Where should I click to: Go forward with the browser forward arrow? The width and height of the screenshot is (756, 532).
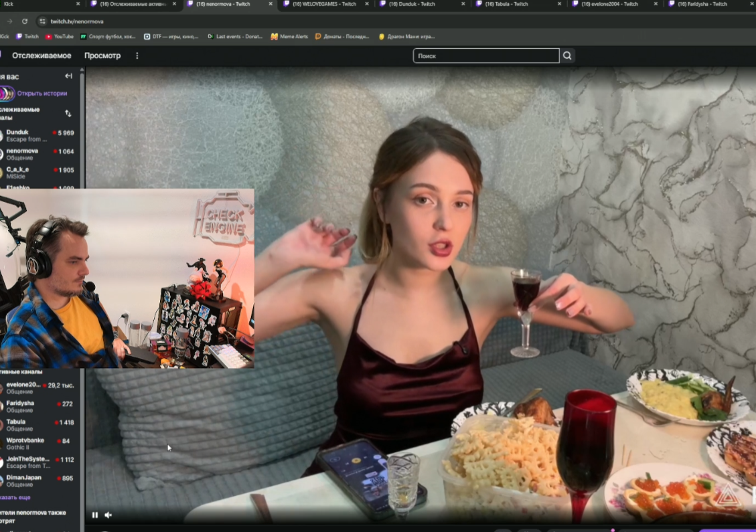[9, 21]
